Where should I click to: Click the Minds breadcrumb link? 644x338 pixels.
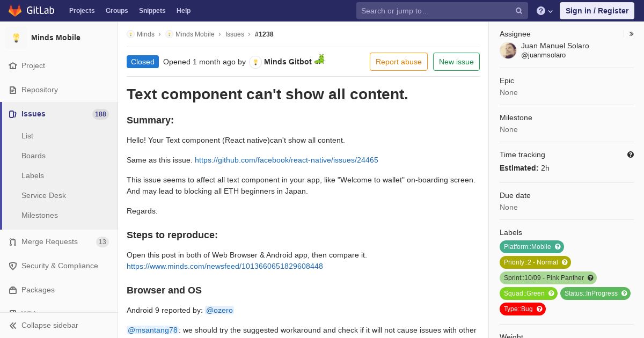(x=145, y=34)
